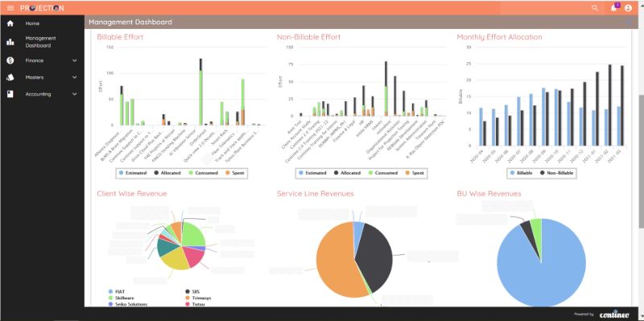
Task: Open the user account profile icon
Action: click(x=628, y=8)
